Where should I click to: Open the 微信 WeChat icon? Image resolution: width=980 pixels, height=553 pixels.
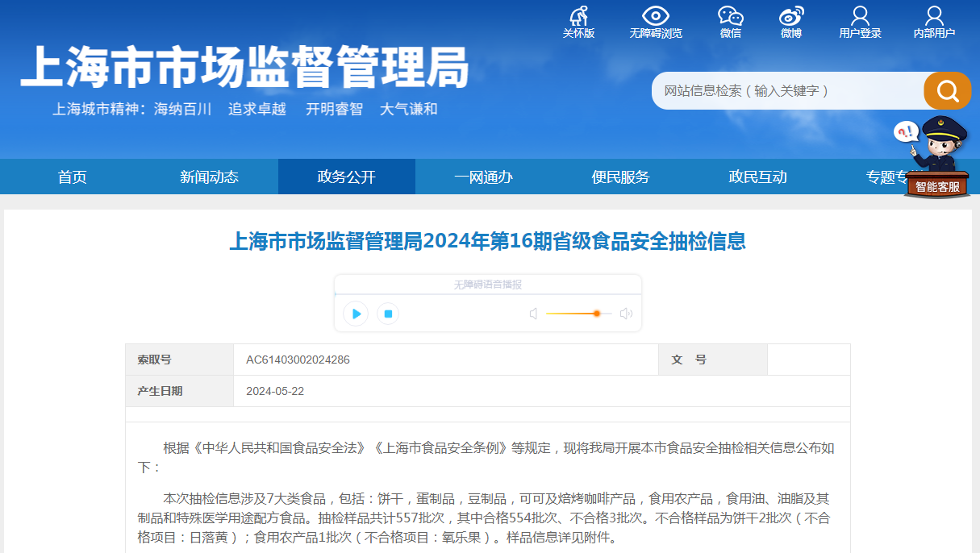(731, 16)
